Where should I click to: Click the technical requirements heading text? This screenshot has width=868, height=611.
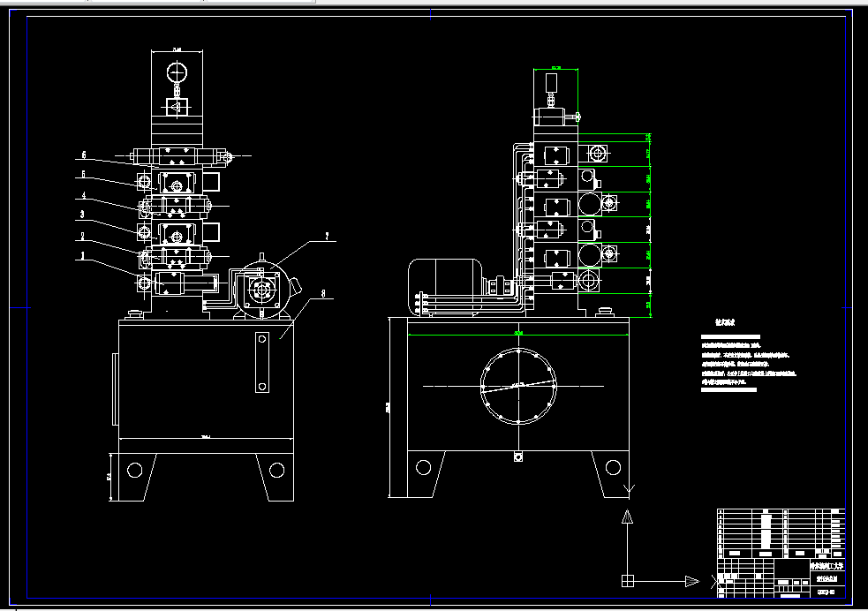[725, 322]
